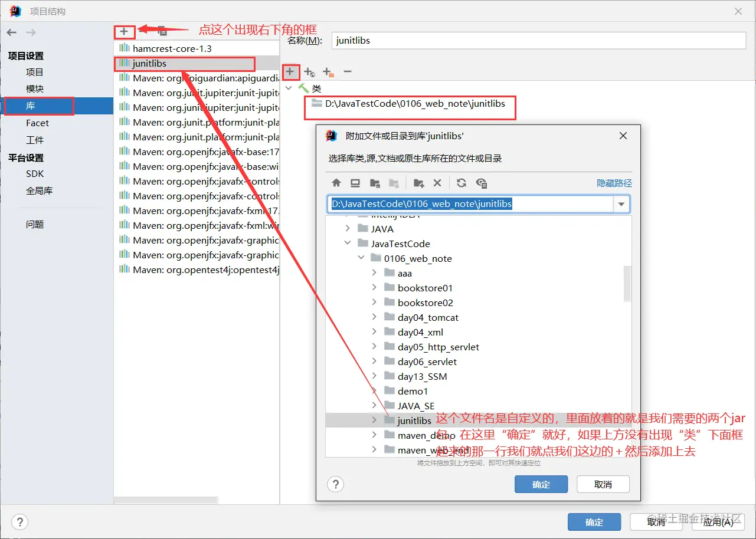The image size is (756, 539).
Task: Expand the aaa folder
Action: click(374, 272)
